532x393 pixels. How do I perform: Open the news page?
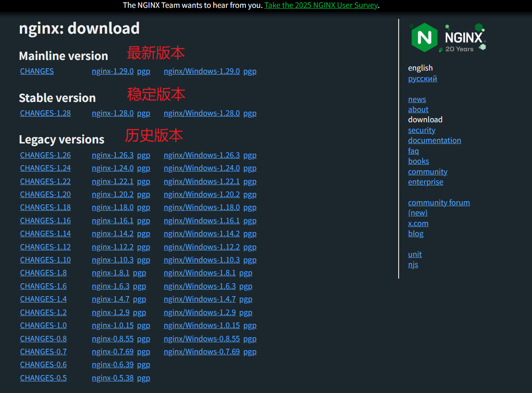click(417, 99)
